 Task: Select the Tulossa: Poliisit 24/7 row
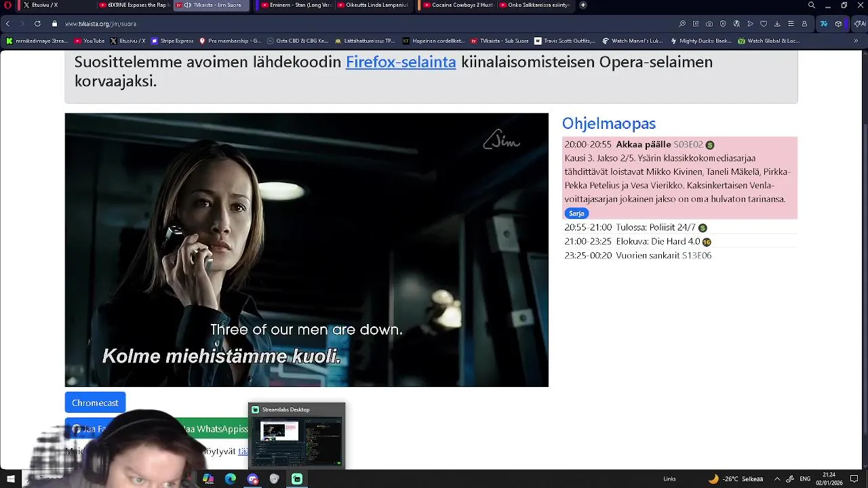(680, 227)
